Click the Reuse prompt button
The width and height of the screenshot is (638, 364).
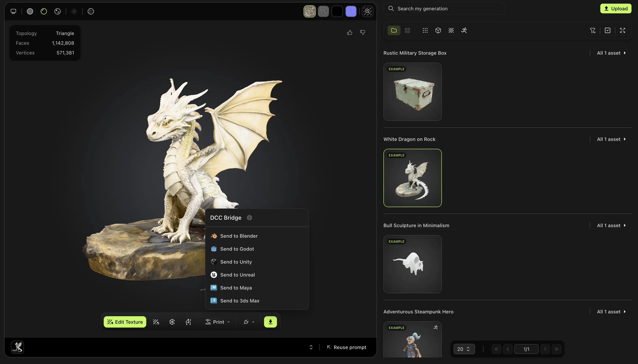(347, 347)
